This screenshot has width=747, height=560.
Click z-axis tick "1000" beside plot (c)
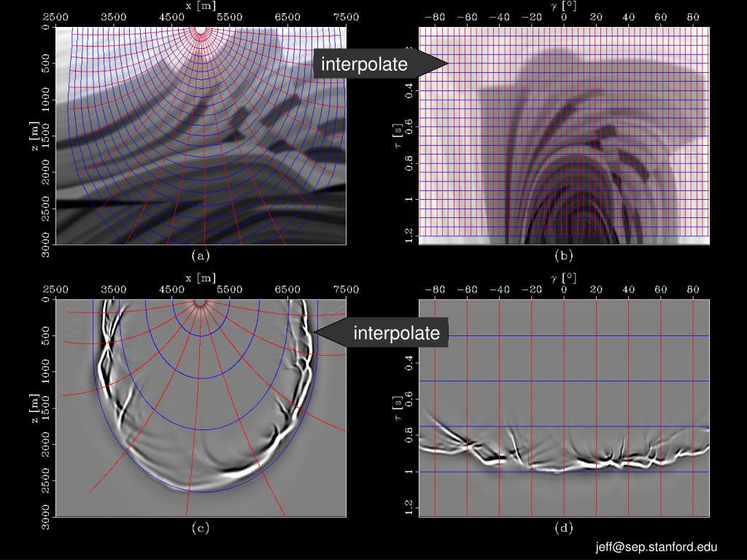click(x=46, y=372)
